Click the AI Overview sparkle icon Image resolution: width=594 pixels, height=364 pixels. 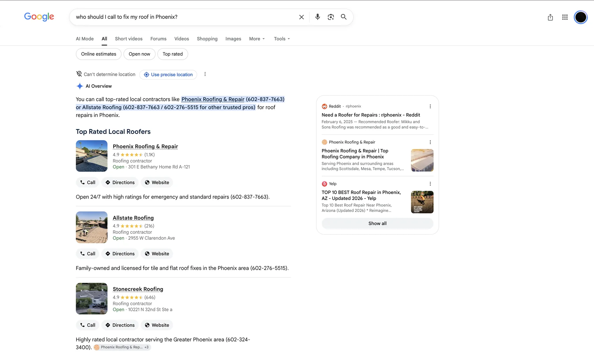[80, 86]
